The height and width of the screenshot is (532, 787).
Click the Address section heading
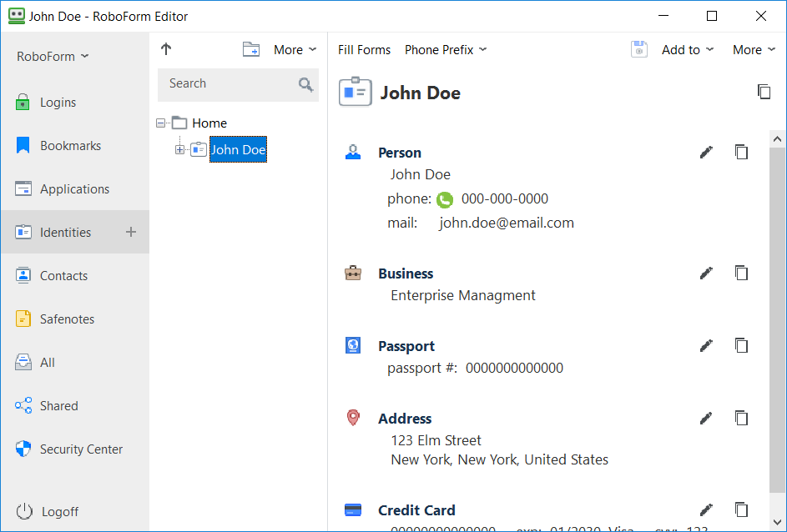pyautogui.click(x=405, y=419)
